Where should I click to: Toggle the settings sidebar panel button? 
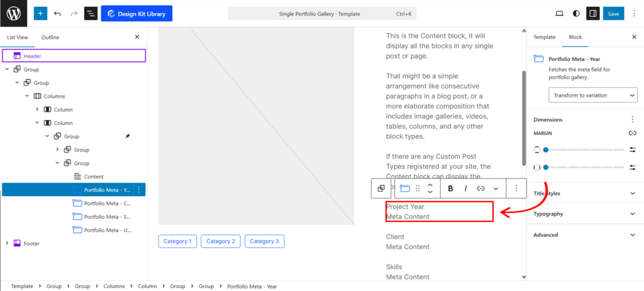tap(592, 13)
